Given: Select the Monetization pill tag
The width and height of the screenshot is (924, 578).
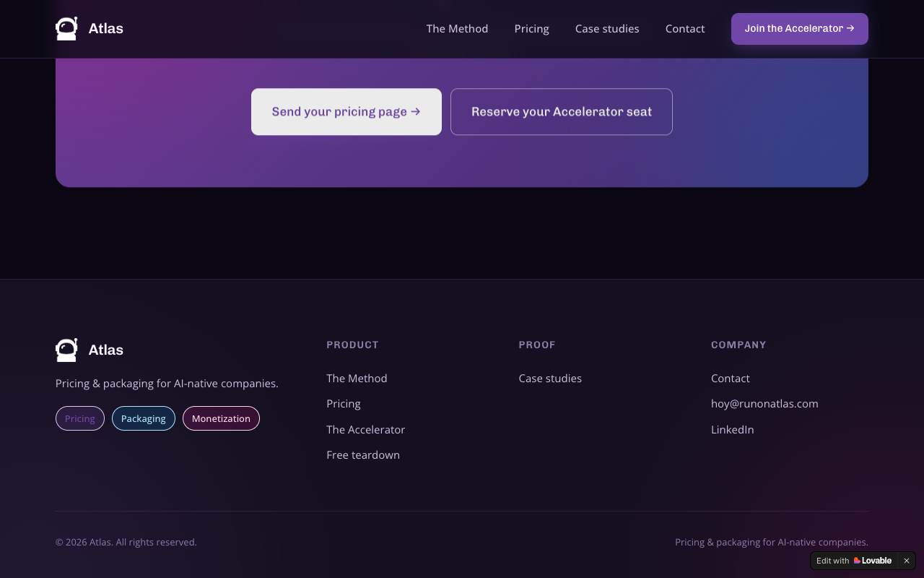Looking at the screenshot, I should point(221,418).
